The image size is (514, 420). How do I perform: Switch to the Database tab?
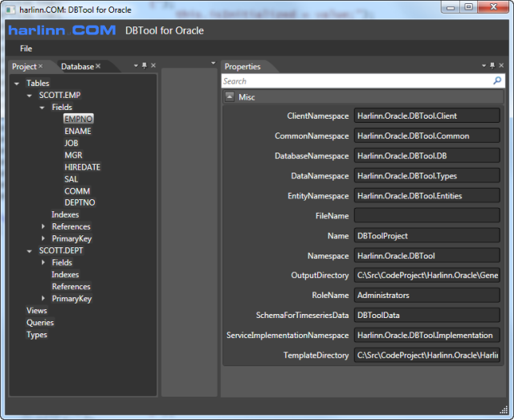point(77,67)
